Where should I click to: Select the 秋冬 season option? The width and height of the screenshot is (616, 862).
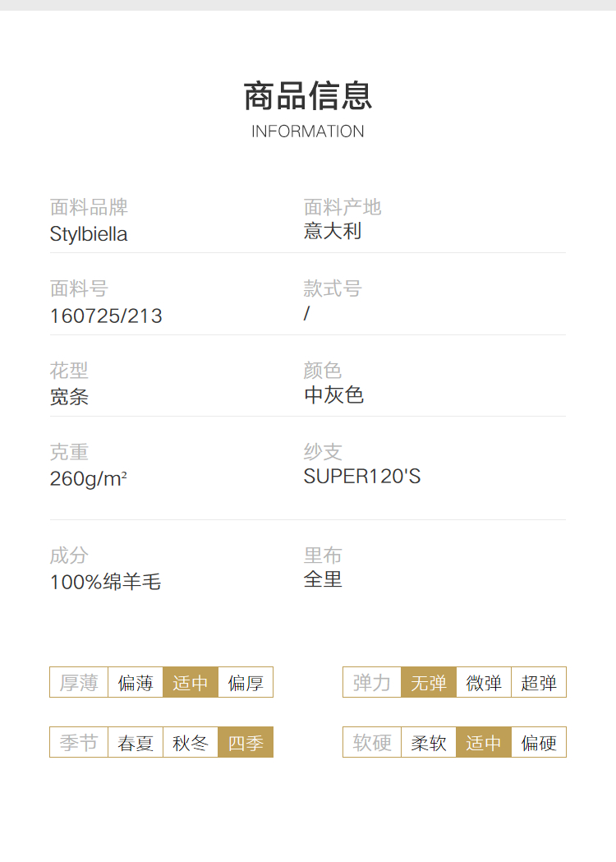pos(191,742)
